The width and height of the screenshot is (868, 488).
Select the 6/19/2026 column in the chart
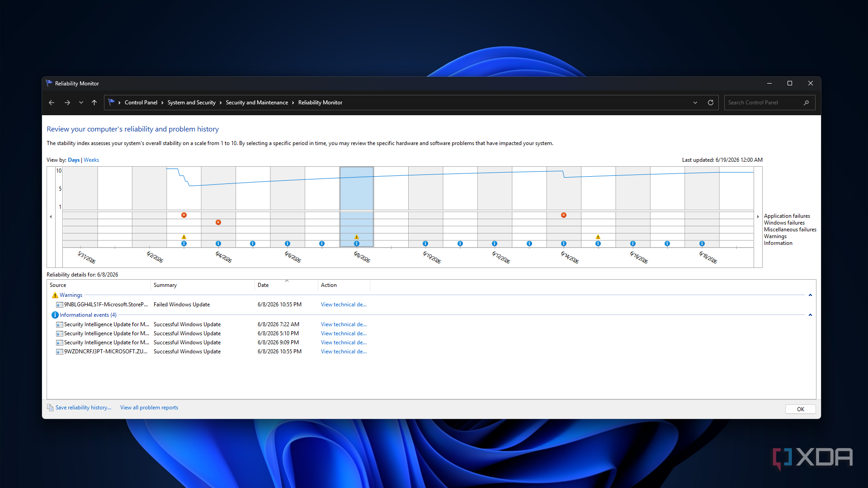[x=736, y=206]
